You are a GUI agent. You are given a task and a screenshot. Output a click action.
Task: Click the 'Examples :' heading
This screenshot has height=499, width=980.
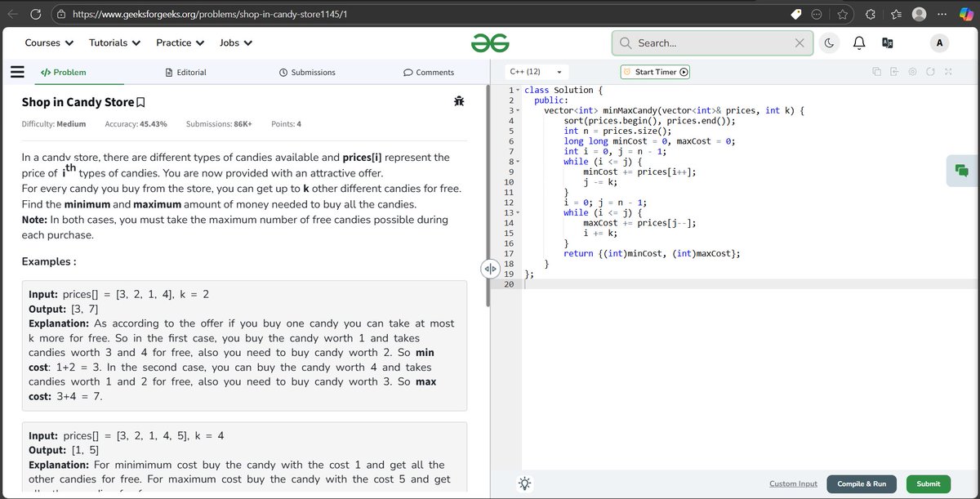48,261
